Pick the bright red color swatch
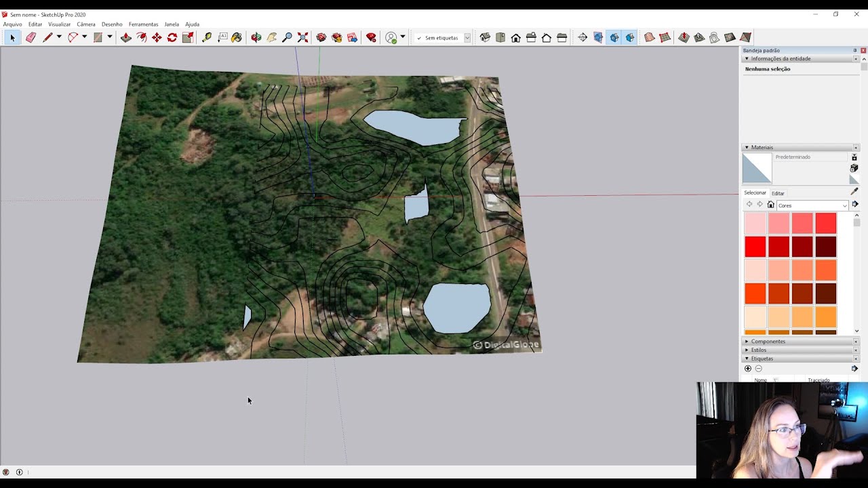Screen dimensions: 868x488 (x=755, y=247)
